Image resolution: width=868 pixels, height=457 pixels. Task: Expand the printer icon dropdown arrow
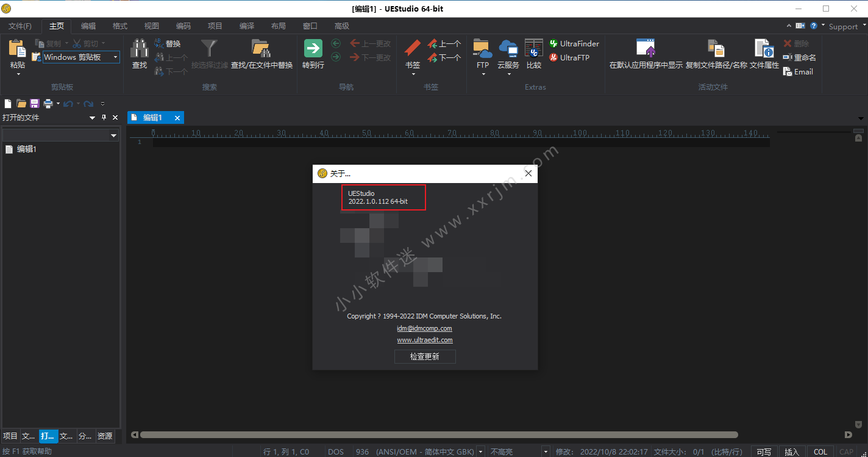58,104
